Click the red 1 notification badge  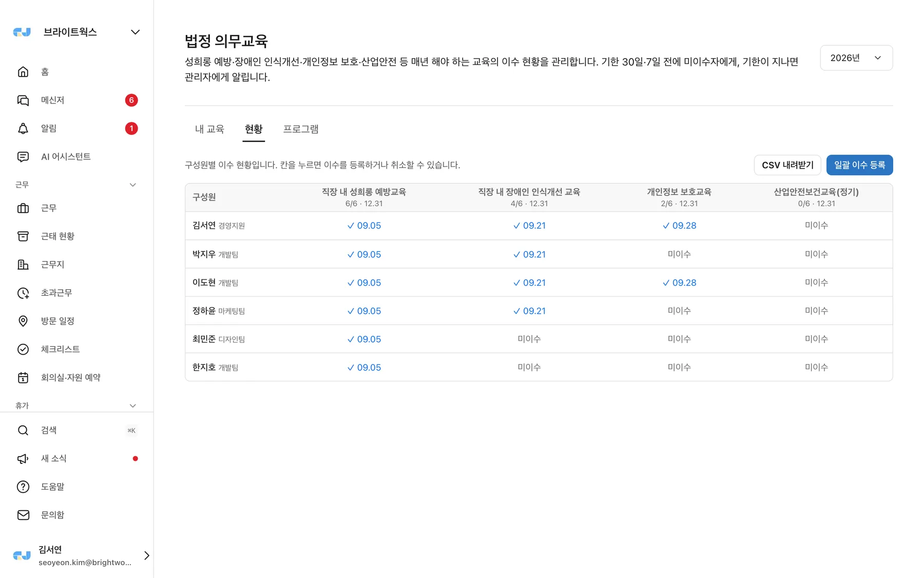tap(131, 128)
